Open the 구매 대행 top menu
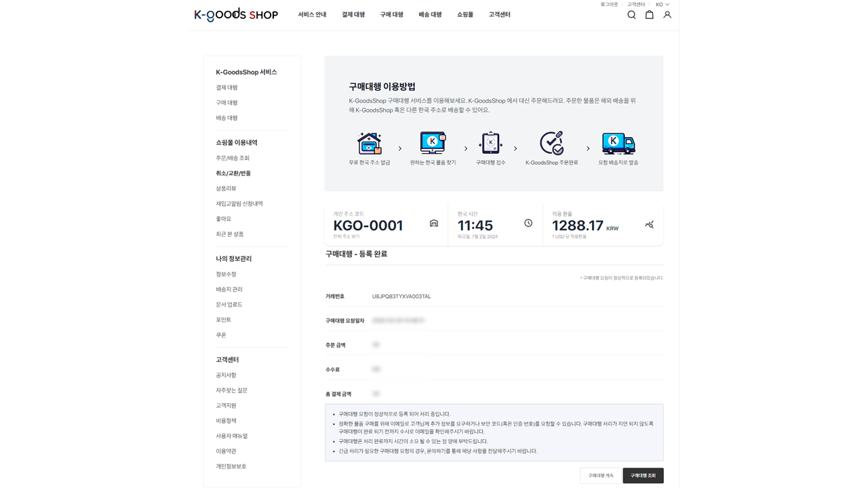Image resolution: width=868 pixels, height=488 pixels. (391, 15)
